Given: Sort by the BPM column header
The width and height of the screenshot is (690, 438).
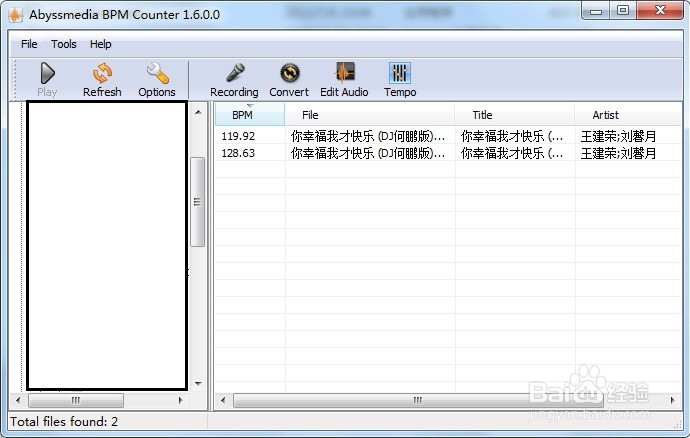Looking at the screenshot, I should point(250,115).
